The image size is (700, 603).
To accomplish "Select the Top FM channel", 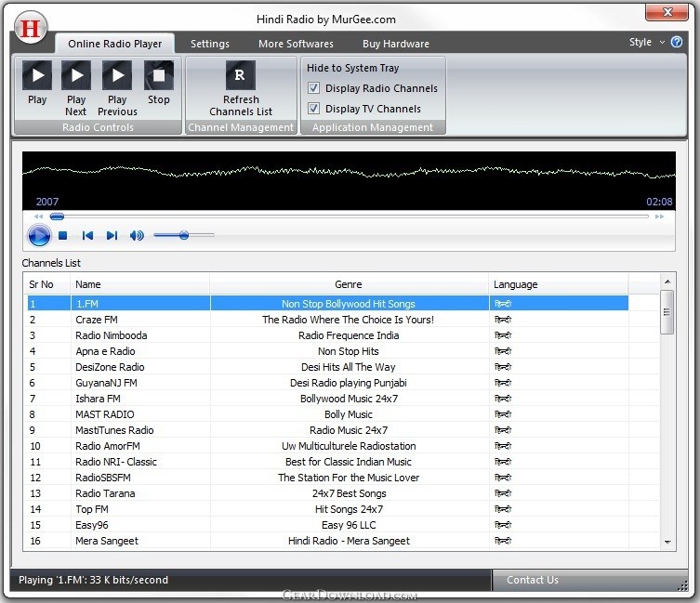I will (327, 509).
